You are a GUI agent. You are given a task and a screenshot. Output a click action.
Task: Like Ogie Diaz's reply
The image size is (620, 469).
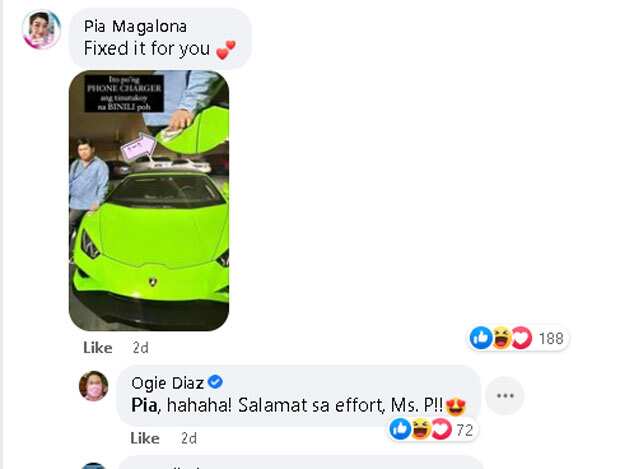[x=145, y=438]
